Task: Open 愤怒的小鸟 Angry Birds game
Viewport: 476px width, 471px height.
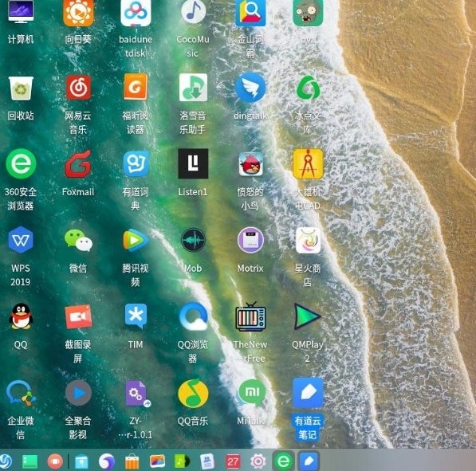Action: (x=250, y=164)
